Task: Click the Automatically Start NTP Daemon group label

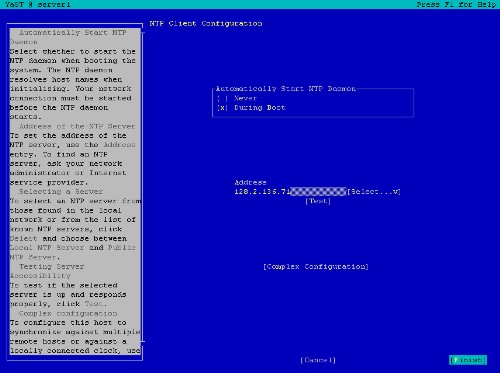Action: pos(286,89)
